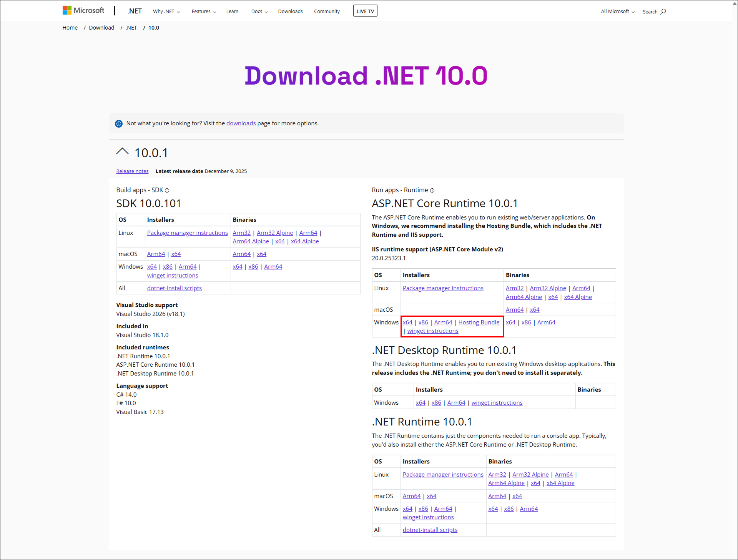The height and width of the screenshot is (560, 738).
Task: Go to Home in the breadcrumb
Action: [x=70, y=28]
